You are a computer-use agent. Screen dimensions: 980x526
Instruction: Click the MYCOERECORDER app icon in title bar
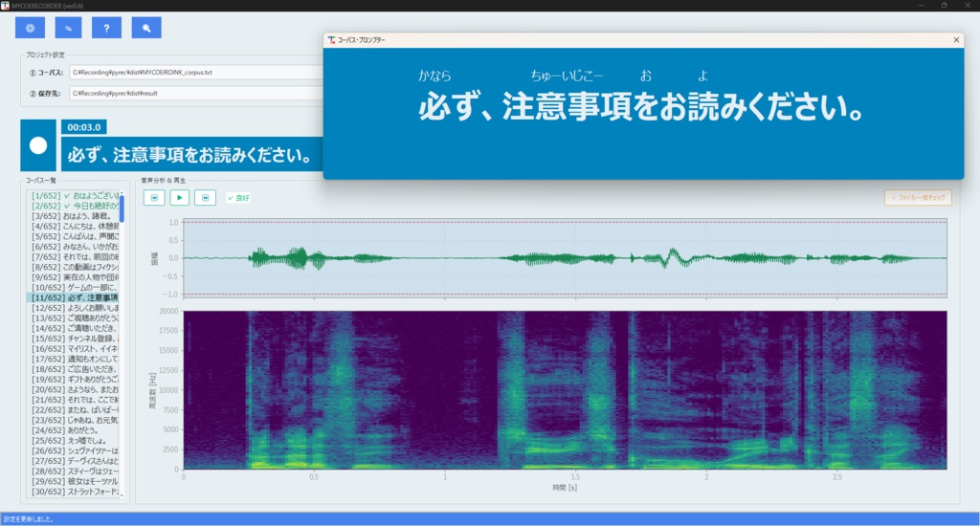[5, 5]
